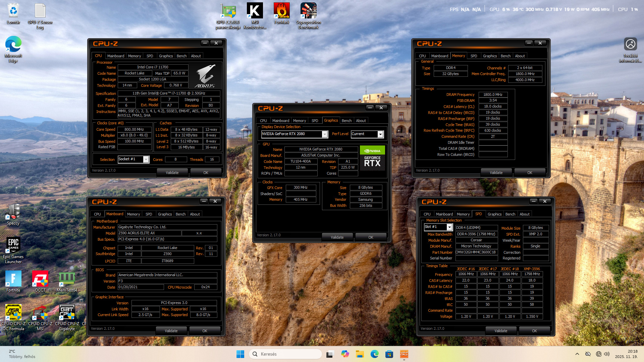This screenshot has width=644, height=362.
Task: Click Validate in the Mainboard window
Action: click(171, 331)
